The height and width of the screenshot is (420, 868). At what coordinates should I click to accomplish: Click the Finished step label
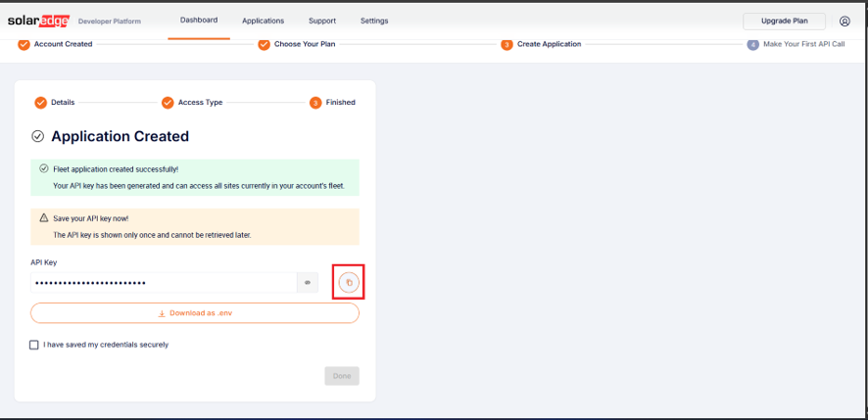pos(341,103)
